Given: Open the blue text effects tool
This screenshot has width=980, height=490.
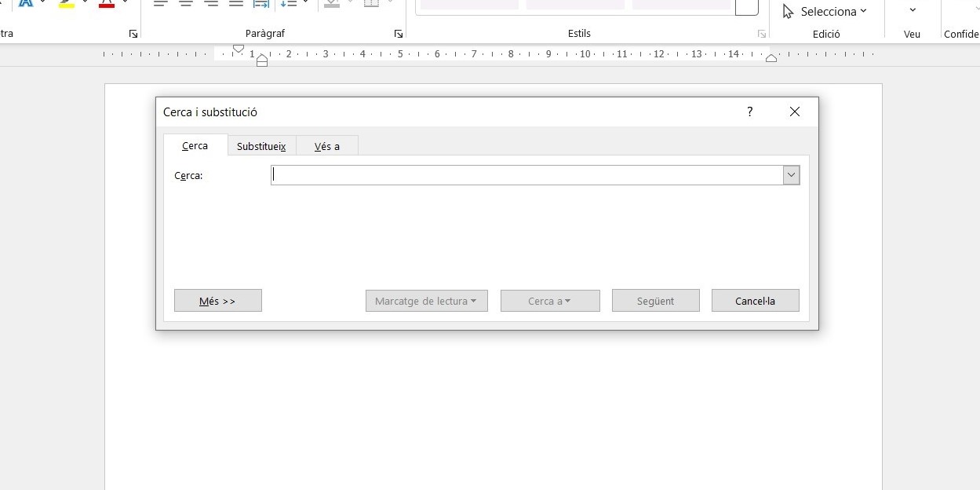Looking at the screenshot, I should tap(26, 3).
